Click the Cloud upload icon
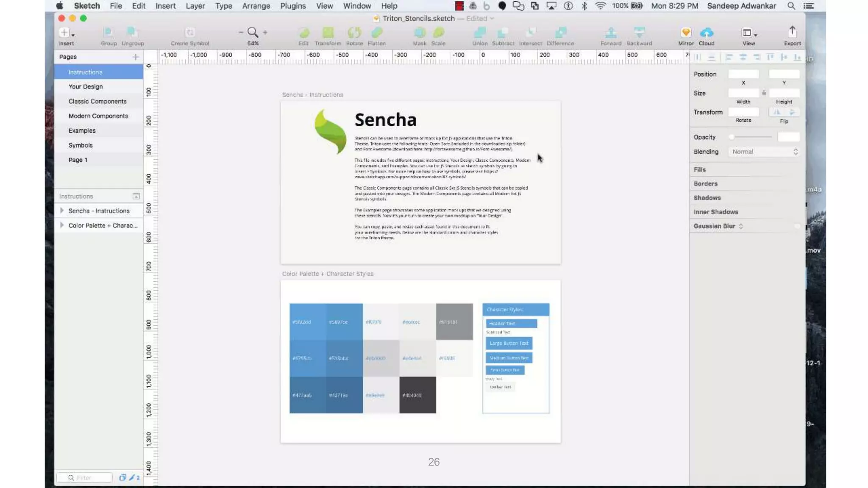Screen dimensions: 868x488 click(707, 33)
